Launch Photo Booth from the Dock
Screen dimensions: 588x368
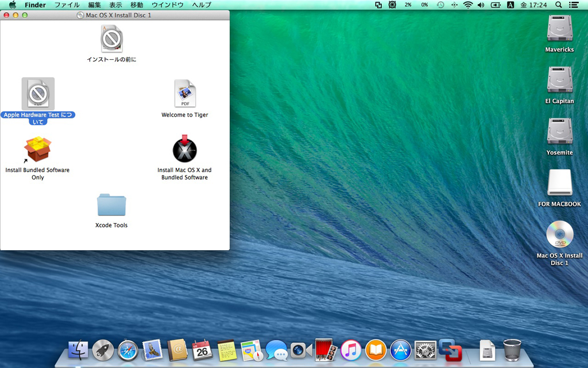point(326,350)
